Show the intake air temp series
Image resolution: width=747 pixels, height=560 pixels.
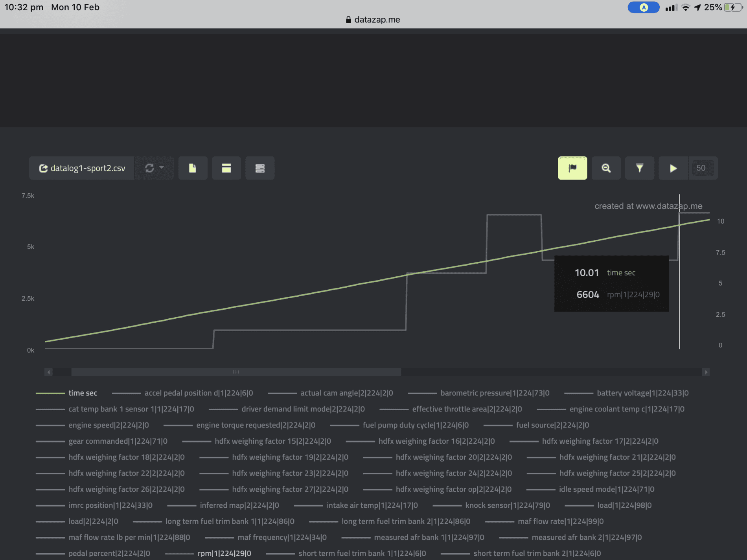coord(356,505)
